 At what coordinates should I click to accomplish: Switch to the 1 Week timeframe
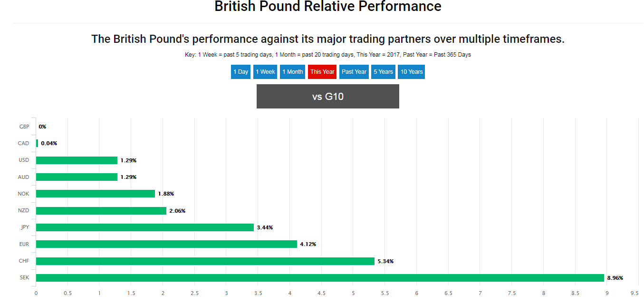[x=265, y=72]
